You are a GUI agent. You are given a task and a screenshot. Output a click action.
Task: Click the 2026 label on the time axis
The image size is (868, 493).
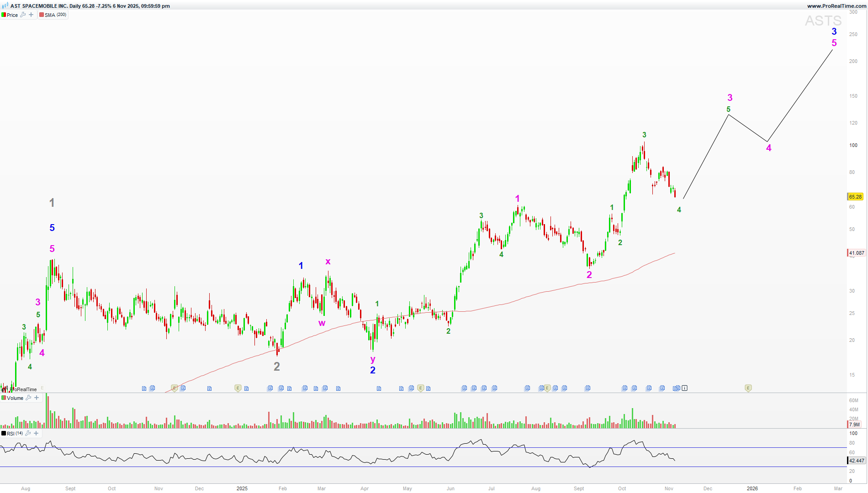(x=752, y=488)
